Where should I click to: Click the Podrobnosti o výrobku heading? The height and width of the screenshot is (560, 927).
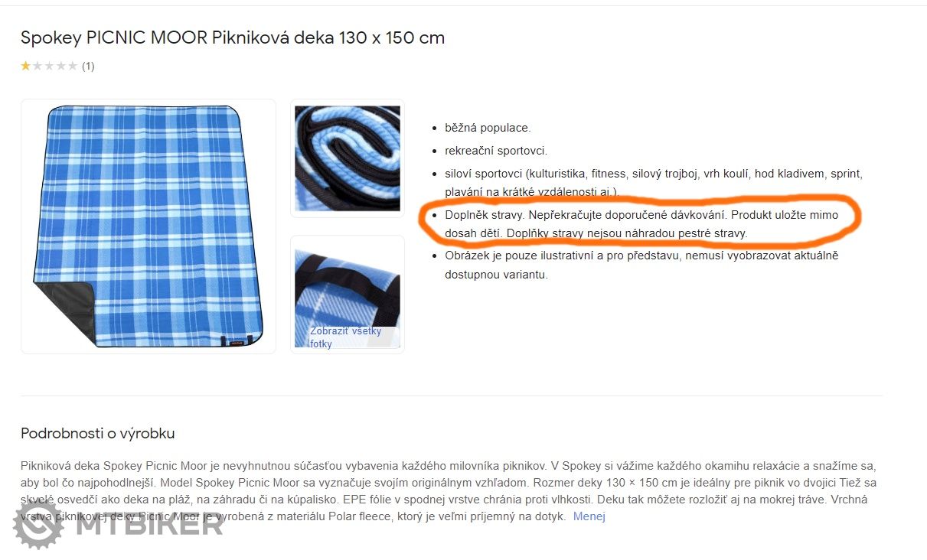98,434
